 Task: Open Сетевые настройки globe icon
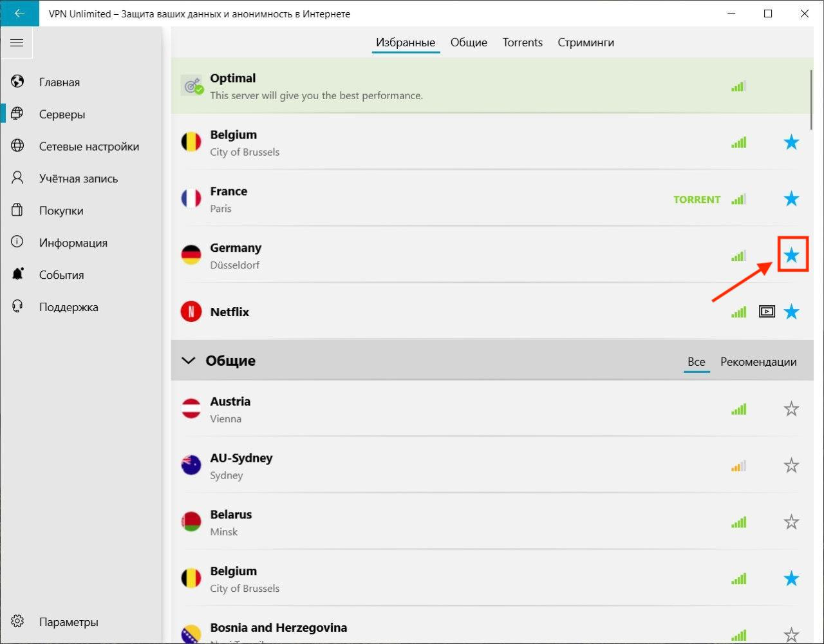(17, 146)
